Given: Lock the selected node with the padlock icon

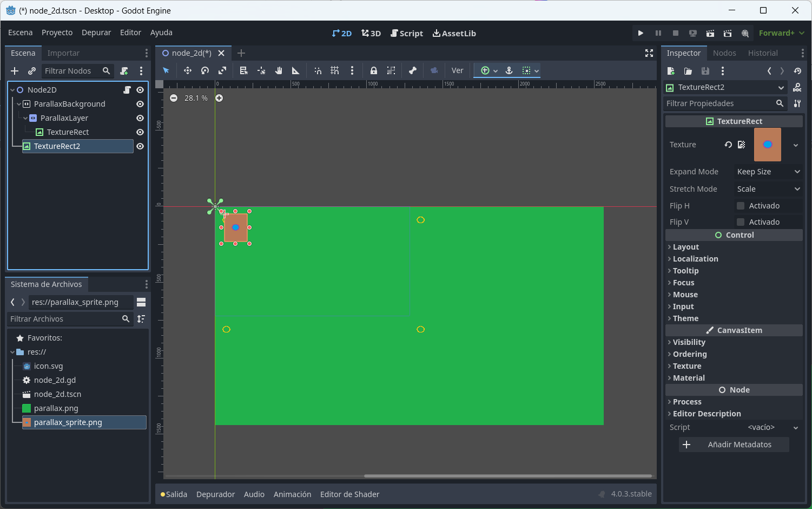Looking at the screenshot, I should tap(373, 70).
